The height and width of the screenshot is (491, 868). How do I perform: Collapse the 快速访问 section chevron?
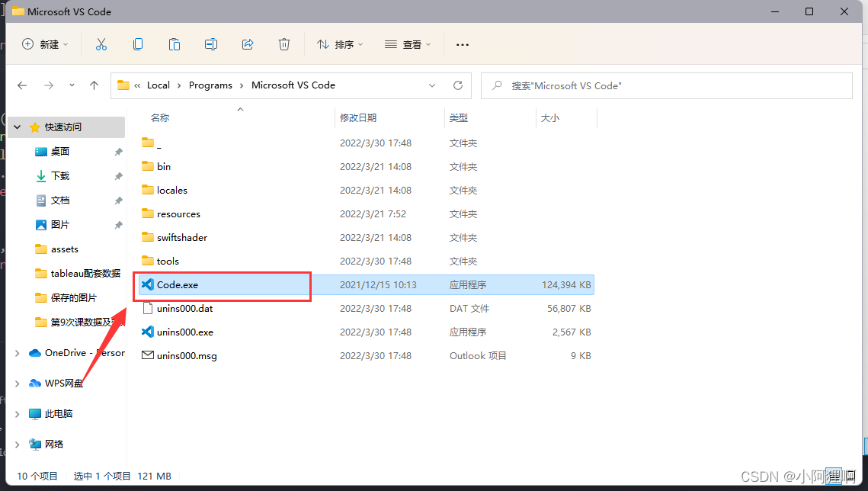point(18,127)
